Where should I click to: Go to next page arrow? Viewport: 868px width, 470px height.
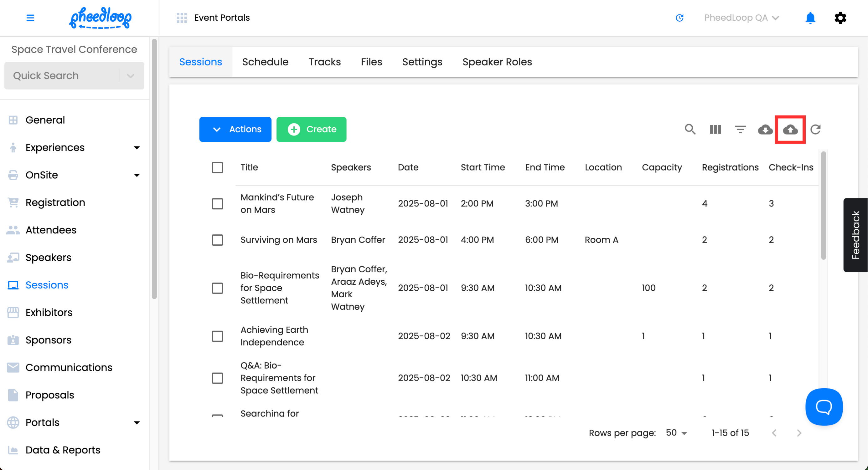coord(799,433)
